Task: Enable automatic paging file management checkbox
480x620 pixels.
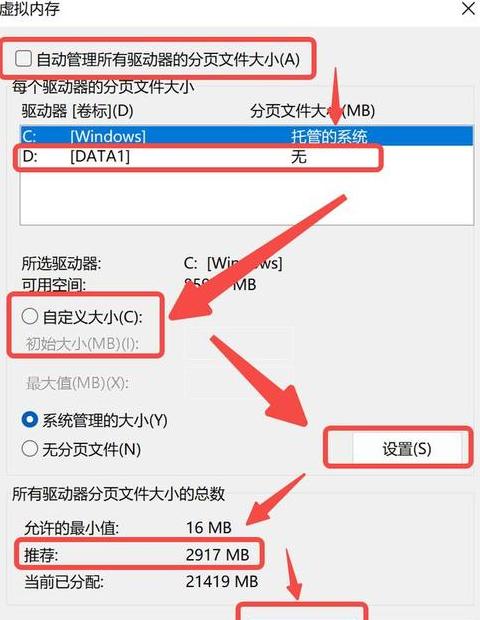Action: (23, 59)
